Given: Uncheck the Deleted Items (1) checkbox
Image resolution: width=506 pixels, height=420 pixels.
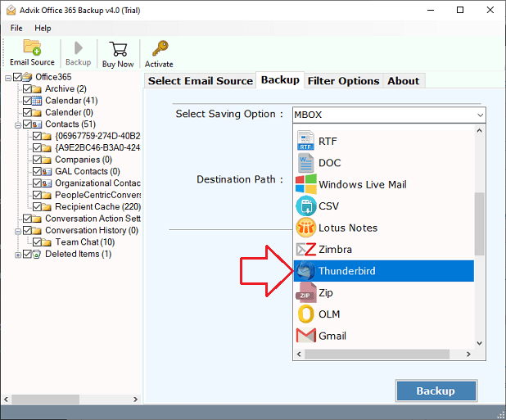Looking at the screenshot, I should click(27, 254).
